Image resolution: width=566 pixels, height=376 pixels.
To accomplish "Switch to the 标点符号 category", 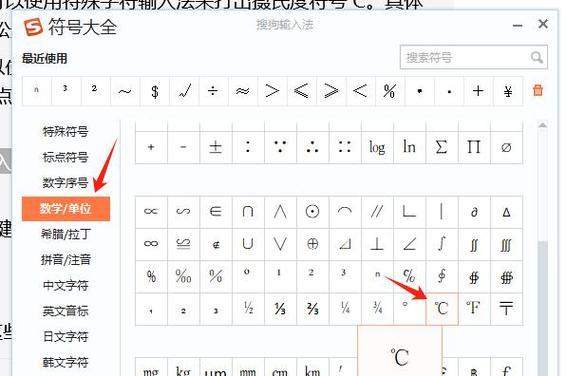I will tap(65, 157).
